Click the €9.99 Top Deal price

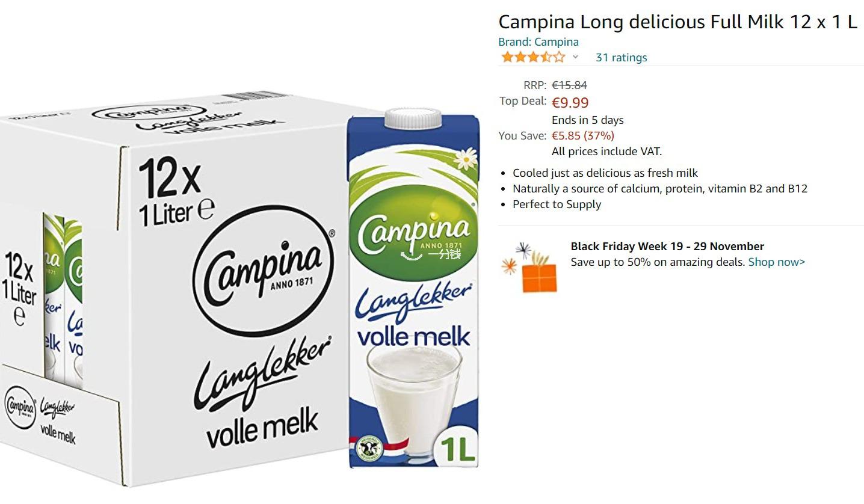[570, 103]
